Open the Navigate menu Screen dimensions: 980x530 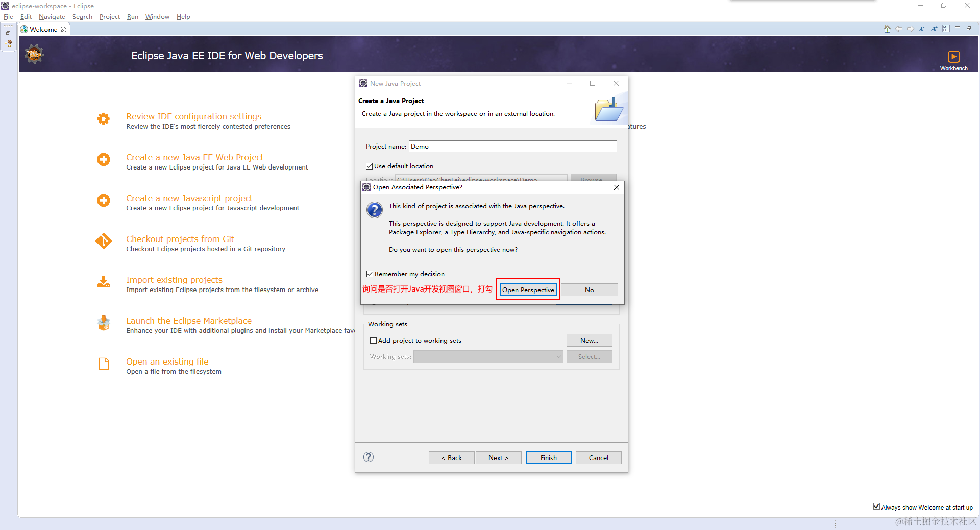(52, 17)
